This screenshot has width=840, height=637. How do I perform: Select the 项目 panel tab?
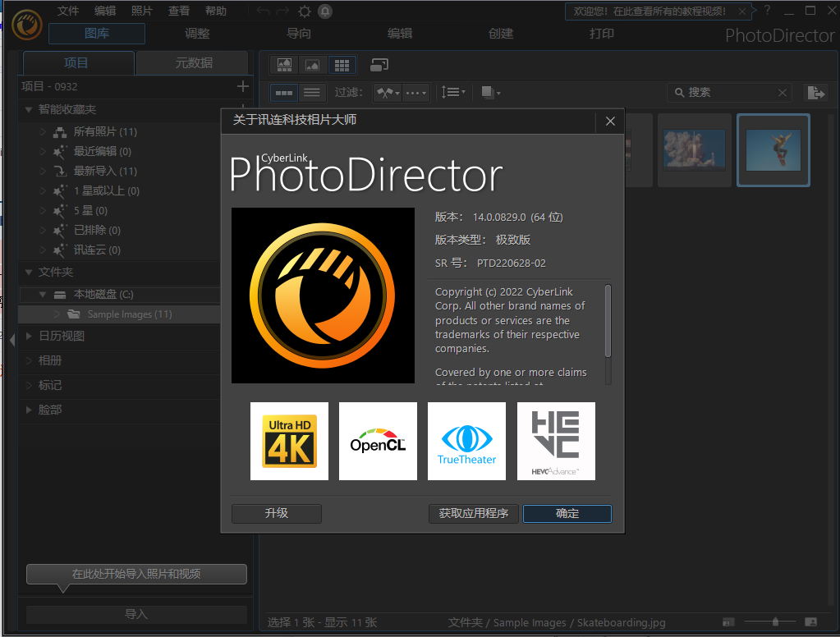(x=78, y=63)
